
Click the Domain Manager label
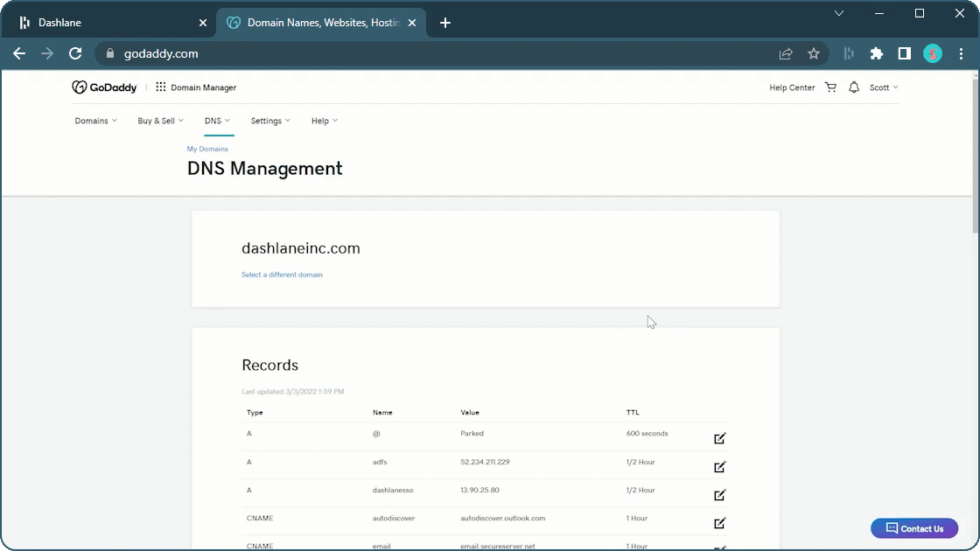(204, 87)
